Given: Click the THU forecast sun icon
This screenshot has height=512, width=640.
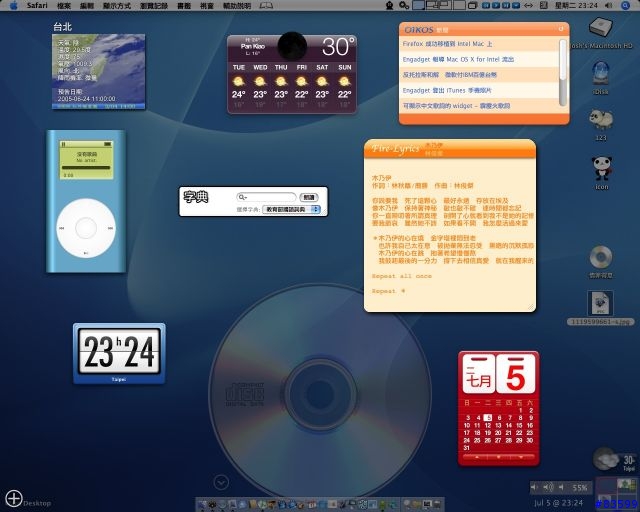Looking at the screenshot, I should coord(281,81).
